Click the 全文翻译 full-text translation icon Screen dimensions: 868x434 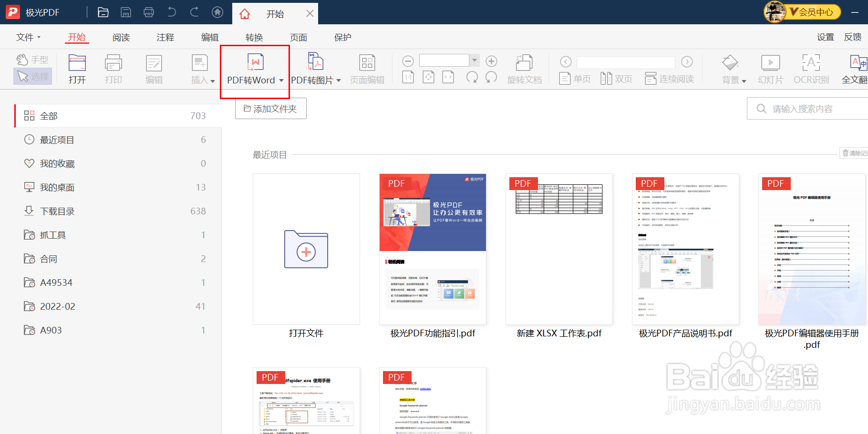[857, 68]
